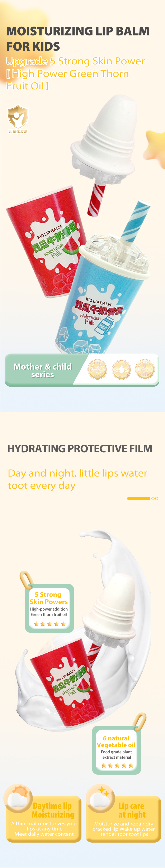Screen dimensions: 165x868
Task: Open the 6 natural Vegetable oil card
Action: pos(116,750)
